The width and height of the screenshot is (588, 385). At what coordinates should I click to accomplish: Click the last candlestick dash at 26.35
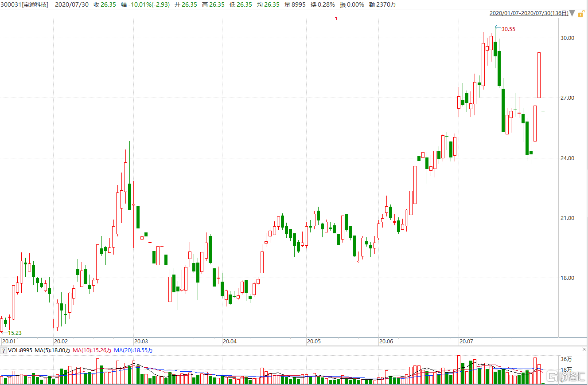(543, 111)
